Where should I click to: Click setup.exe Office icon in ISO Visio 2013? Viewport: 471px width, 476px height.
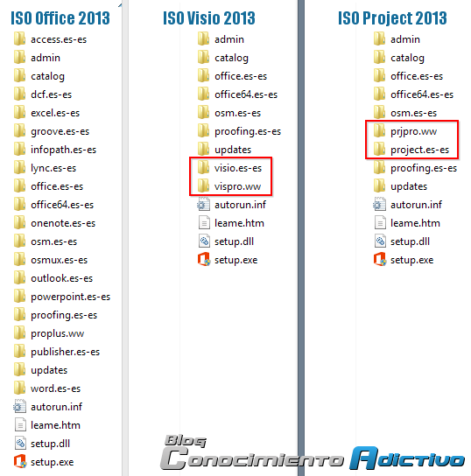(204, 260)
